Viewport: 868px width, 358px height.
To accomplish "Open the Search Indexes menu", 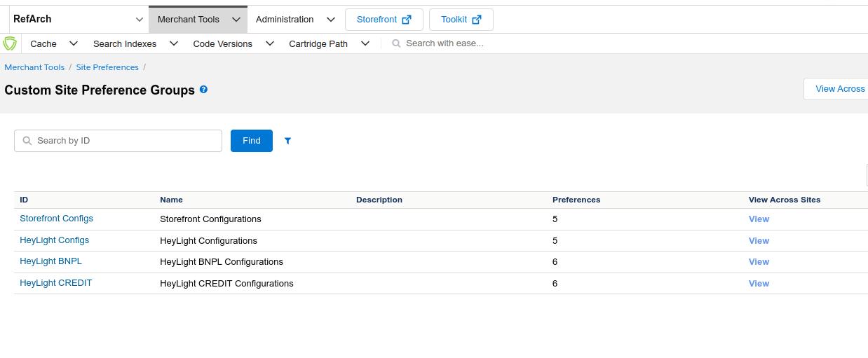I will click(125, 43).
